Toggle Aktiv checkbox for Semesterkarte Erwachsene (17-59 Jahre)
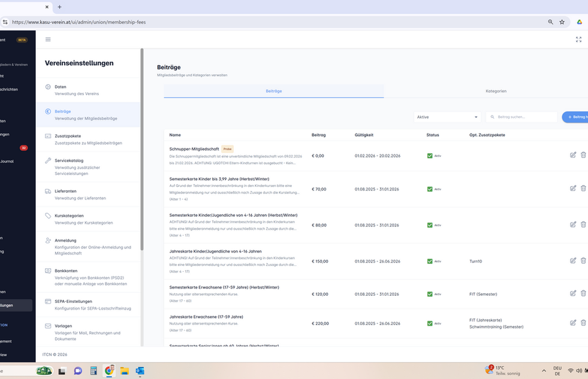The image size is (588, 379). point(430,295)
